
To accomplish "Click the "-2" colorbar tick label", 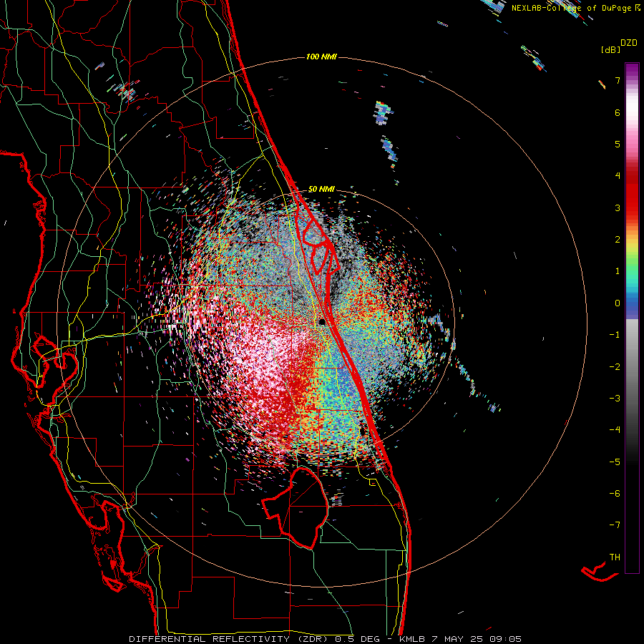I will point(615,367).
